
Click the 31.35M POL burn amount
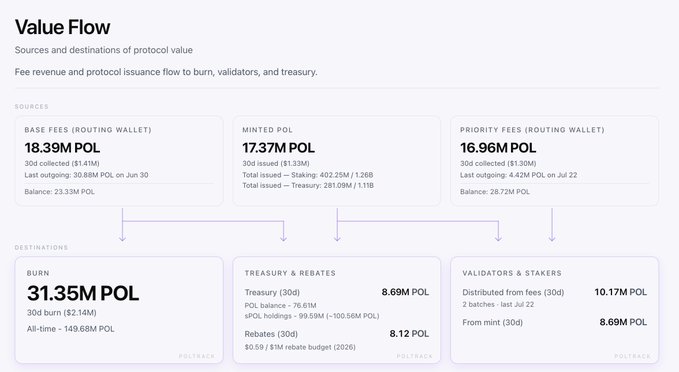[83, 293]
